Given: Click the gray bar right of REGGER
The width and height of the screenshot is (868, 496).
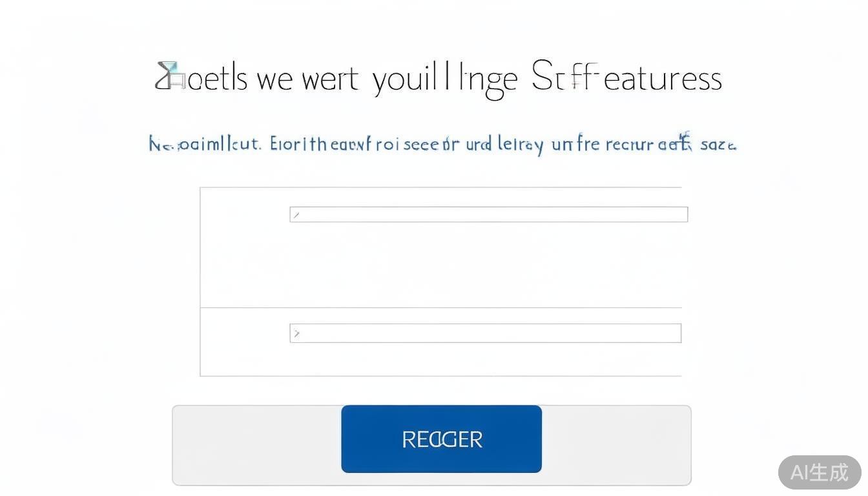Looking at the screenshot, I should click(615, 445).
